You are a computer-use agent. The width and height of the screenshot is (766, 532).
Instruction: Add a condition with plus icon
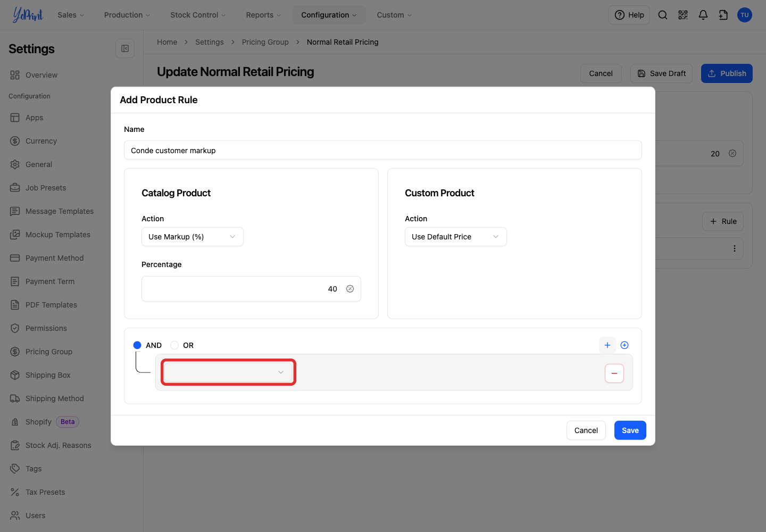pos(607,345)
